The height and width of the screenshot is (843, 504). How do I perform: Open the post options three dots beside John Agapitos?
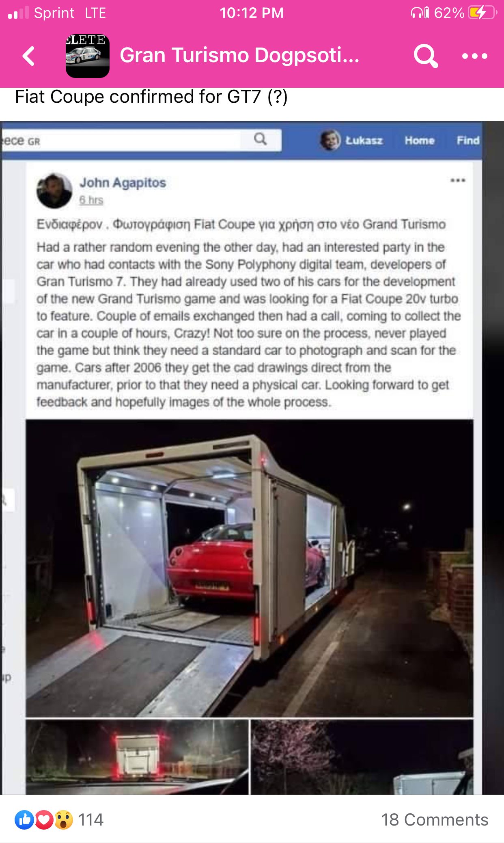point(458,180)
